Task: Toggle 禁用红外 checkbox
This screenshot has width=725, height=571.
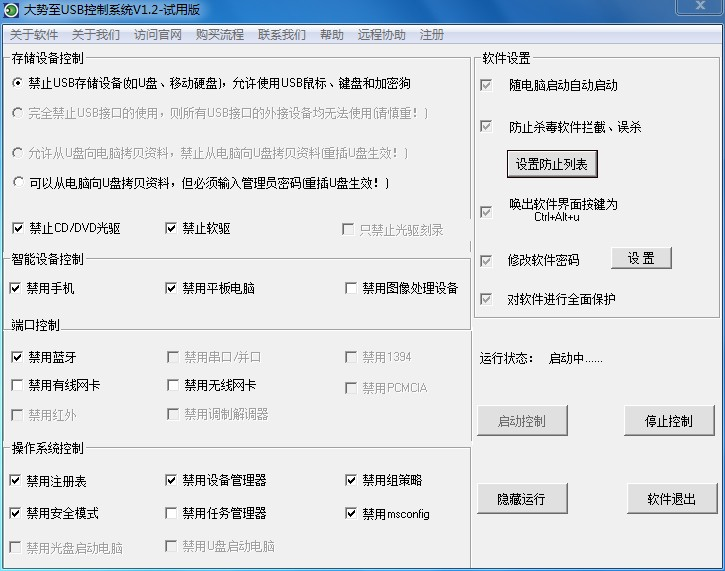Action: (x=17, y=415)
